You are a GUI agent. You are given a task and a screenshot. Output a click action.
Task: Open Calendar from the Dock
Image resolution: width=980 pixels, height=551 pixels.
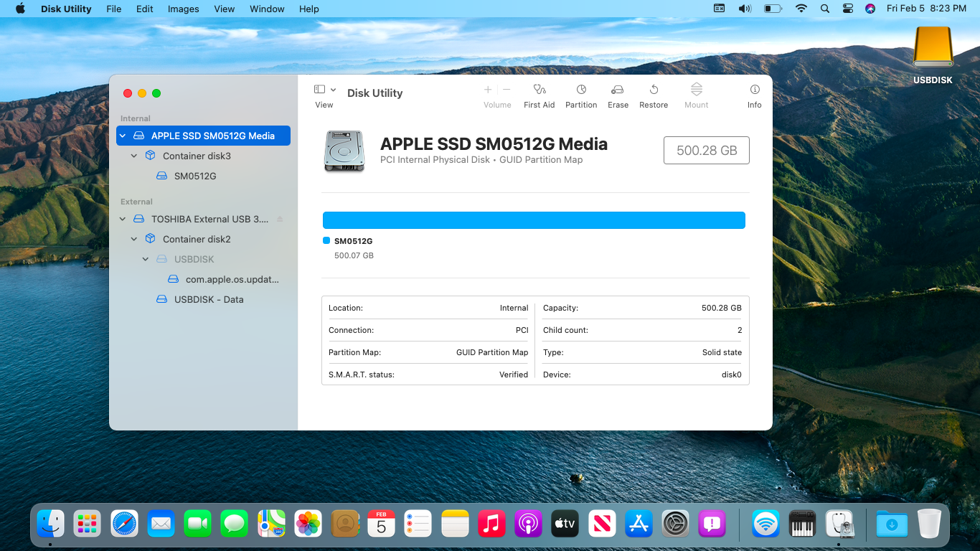(x=381, y=524)
